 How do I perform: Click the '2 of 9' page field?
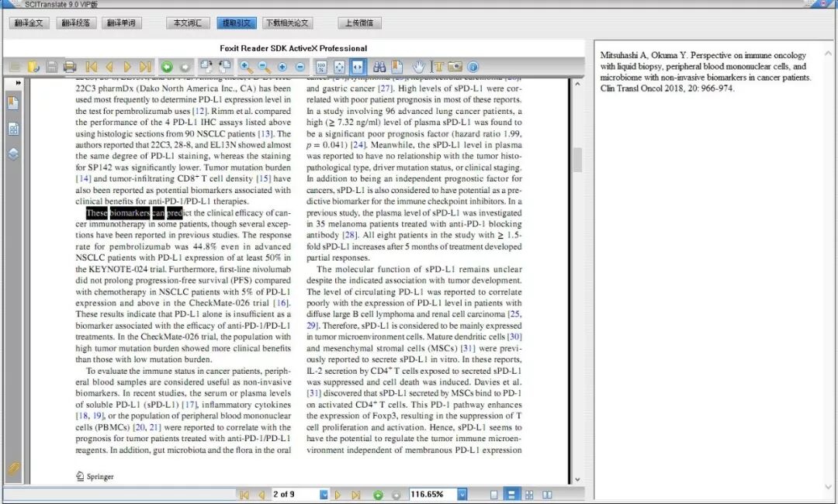(296, 495)
